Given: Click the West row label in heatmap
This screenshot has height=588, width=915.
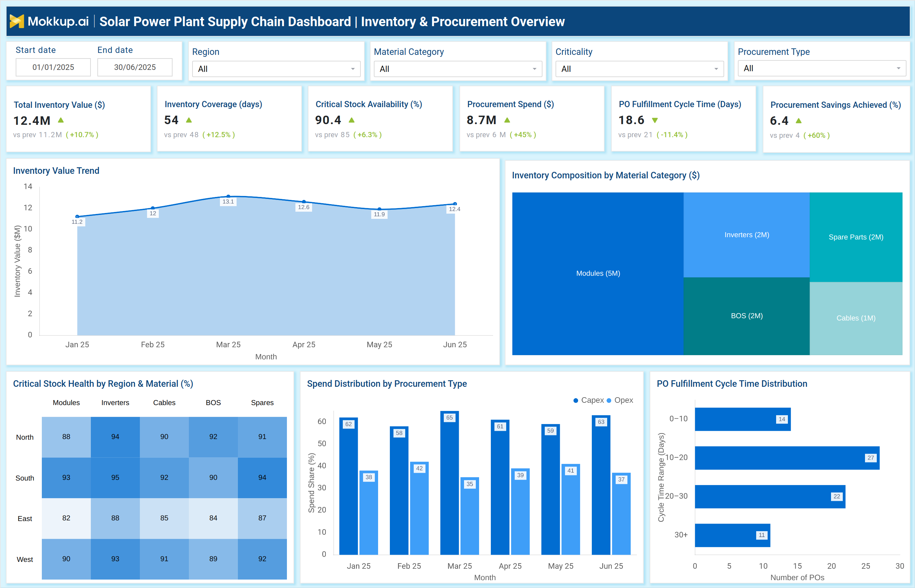Looking at the screenshot, I should pos(25,559).
